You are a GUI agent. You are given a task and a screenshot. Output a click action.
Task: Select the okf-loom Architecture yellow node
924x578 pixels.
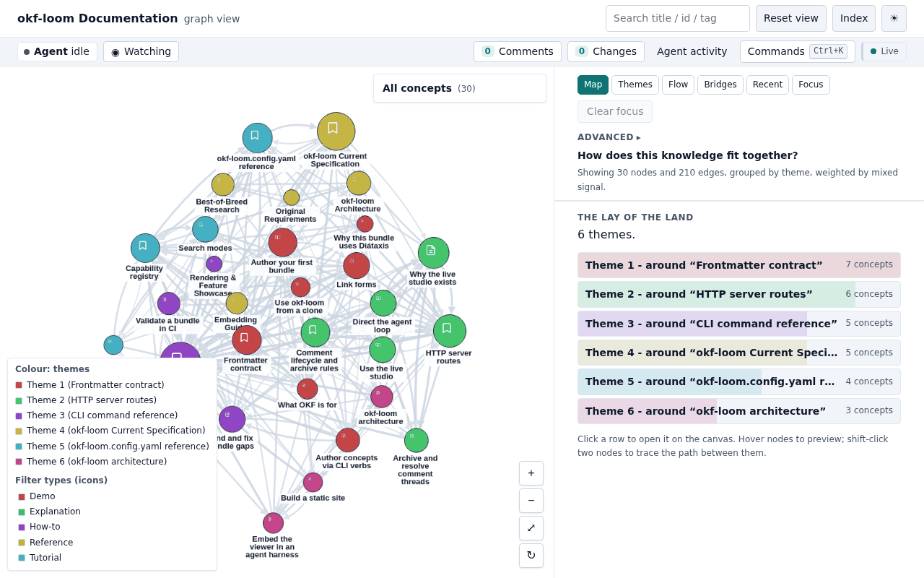pyautogui.click(x=359, y=184)
